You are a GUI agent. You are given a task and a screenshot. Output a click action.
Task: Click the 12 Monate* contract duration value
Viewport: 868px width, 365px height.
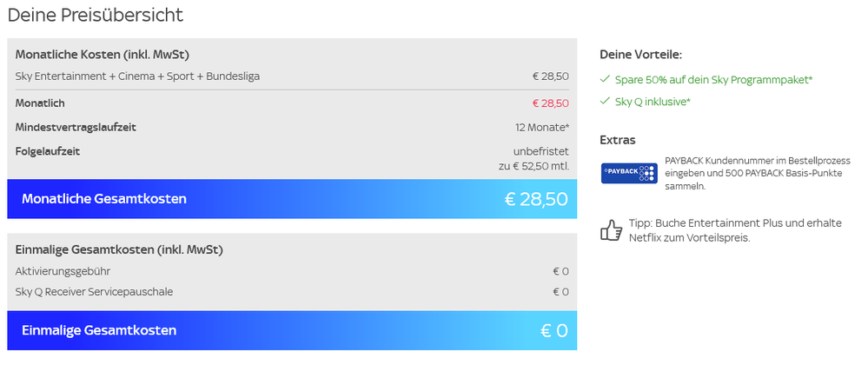(541, 127)
